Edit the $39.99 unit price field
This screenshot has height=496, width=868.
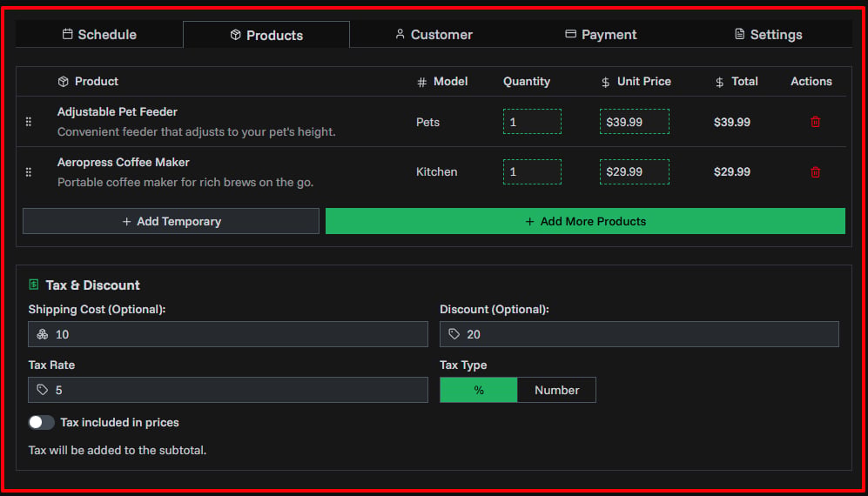(x=635, y=122)
